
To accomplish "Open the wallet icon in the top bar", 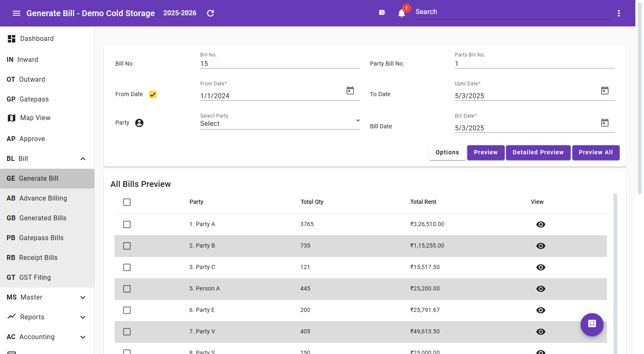I will click(382, 12).
